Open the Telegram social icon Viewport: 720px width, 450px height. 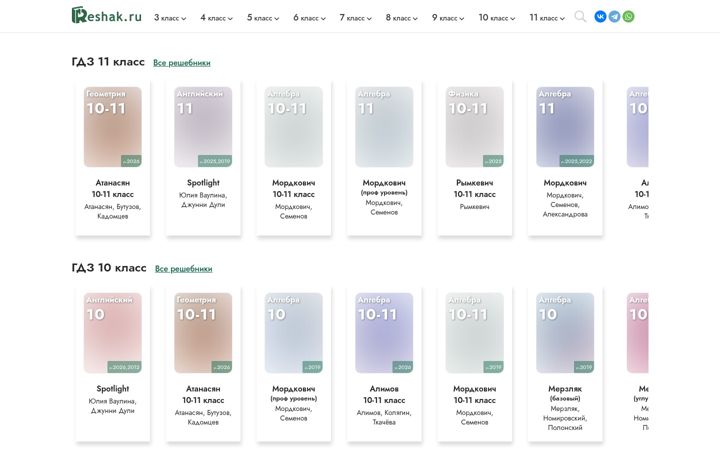click(x=614, y=17)
